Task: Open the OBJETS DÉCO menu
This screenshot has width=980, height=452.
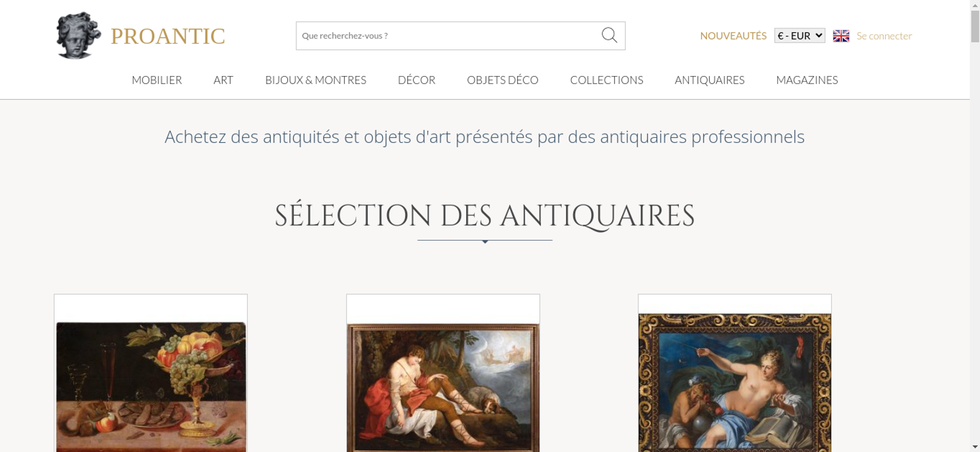Action: point(503,80)
